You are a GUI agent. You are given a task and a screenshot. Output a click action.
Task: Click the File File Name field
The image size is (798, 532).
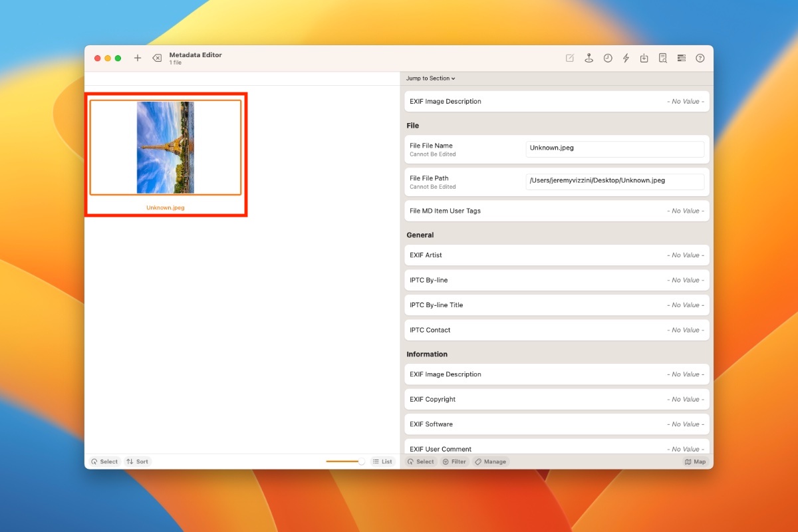click(x=615, y=149)
